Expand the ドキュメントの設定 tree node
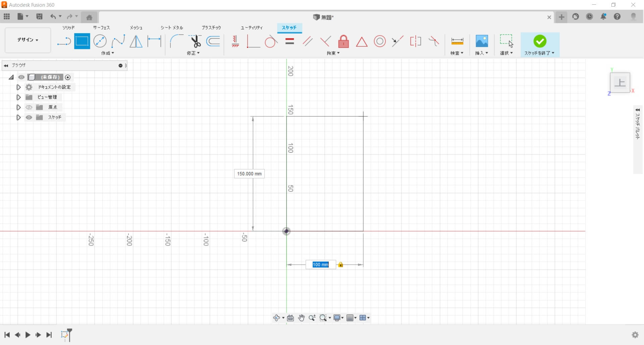644x345 pixels. (19, 87)
